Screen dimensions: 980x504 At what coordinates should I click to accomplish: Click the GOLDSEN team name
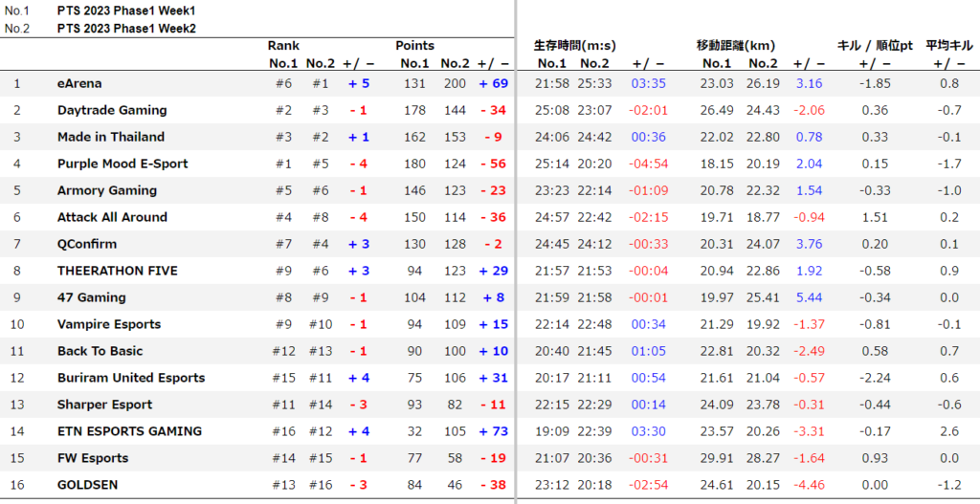(88, 485)
